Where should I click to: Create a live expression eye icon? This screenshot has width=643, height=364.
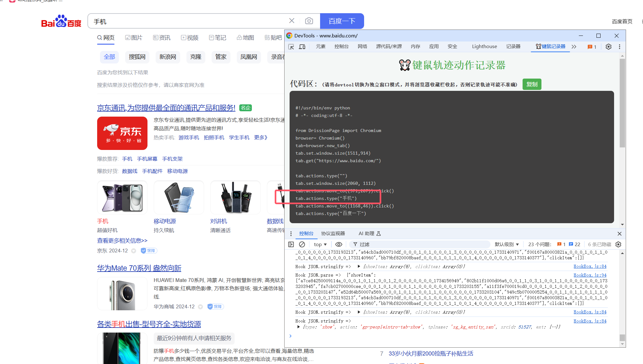[339, 244]
